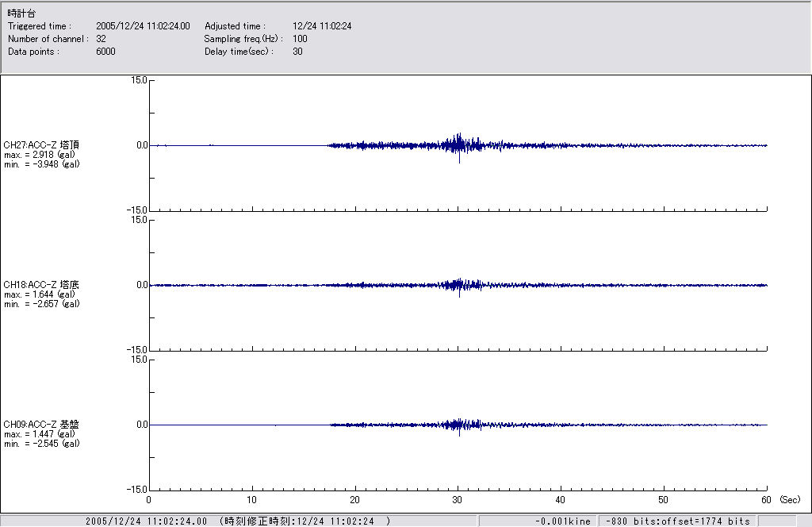Select the Data points value 6000
This screenshot has width=812, height=527.
coord(105,52)
